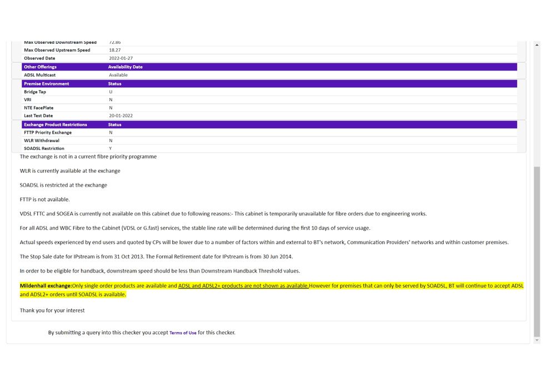Click the Bridge Tap row label

tap(35, 92)
